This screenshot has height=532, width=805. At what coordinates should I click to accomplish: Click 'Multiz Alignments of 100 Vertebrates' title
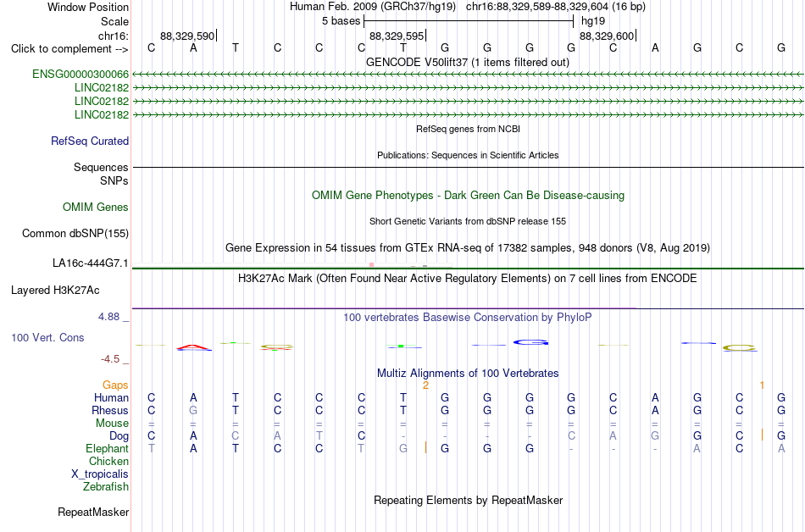click(x=468, y=374)
